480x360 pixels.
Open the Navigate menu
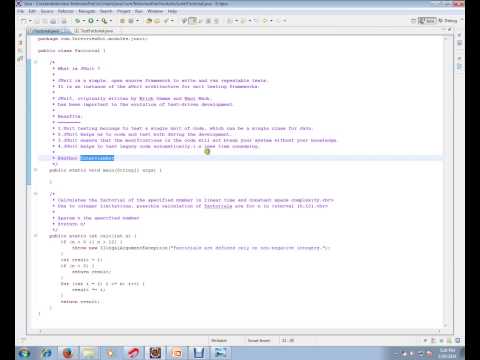point(87,11)
